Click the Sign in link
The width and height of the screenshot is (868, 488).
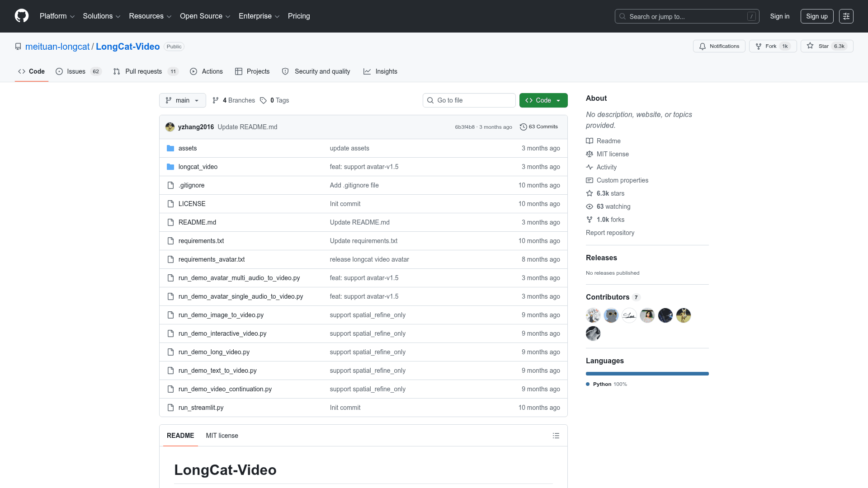pos(780,16)
